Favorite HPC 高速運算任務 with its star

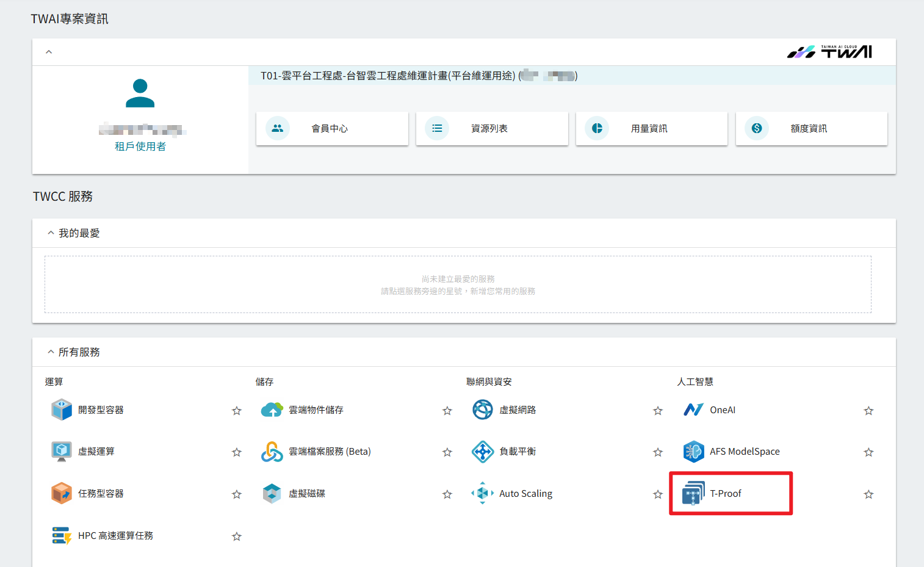pos(237,536)
